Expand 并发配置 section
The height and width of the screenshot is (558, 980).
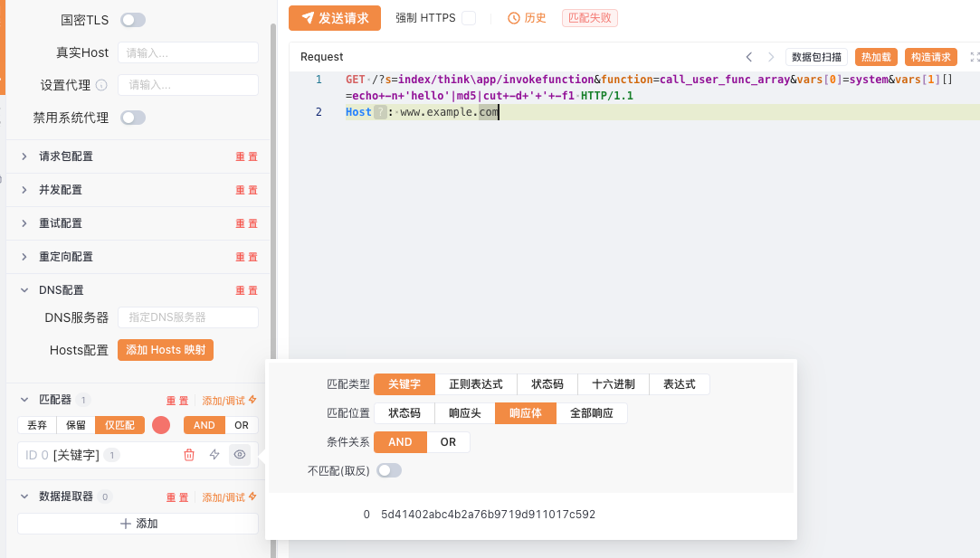pyautogui.click(x=24, y=190)
